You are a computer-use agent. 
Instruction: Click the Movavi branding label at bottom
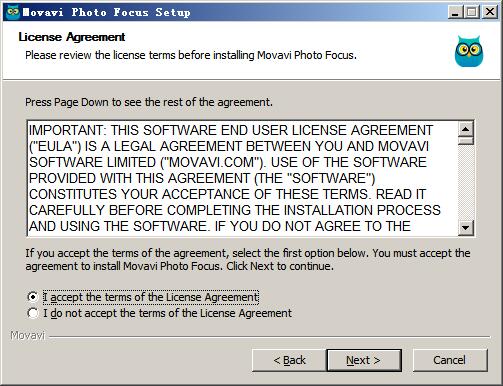(x=27, y=335)
